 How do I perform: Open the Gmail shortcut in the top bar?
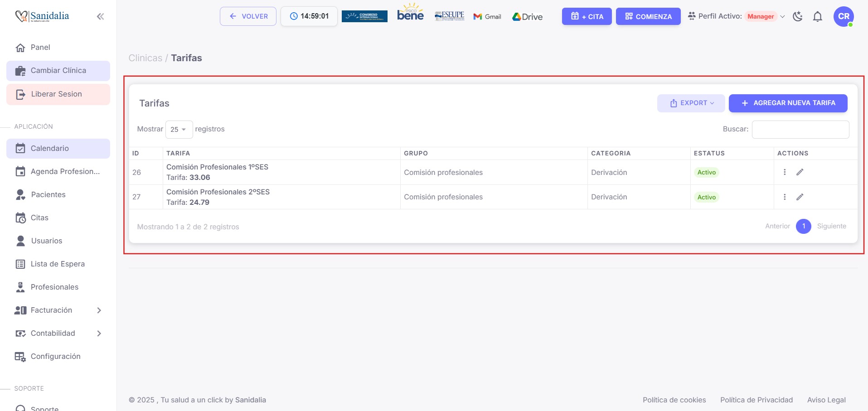[x=487, y=16]
